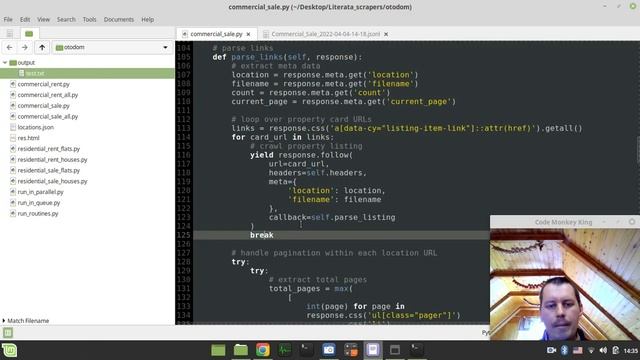The image size is (640, 360).
Task: Open commercial_rent.py in file browser
Action: (43, 84)
